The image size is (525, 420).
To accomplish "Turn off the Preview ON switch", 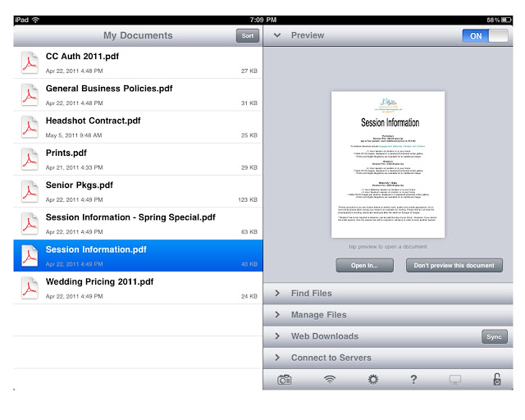I will click(485, 36).
